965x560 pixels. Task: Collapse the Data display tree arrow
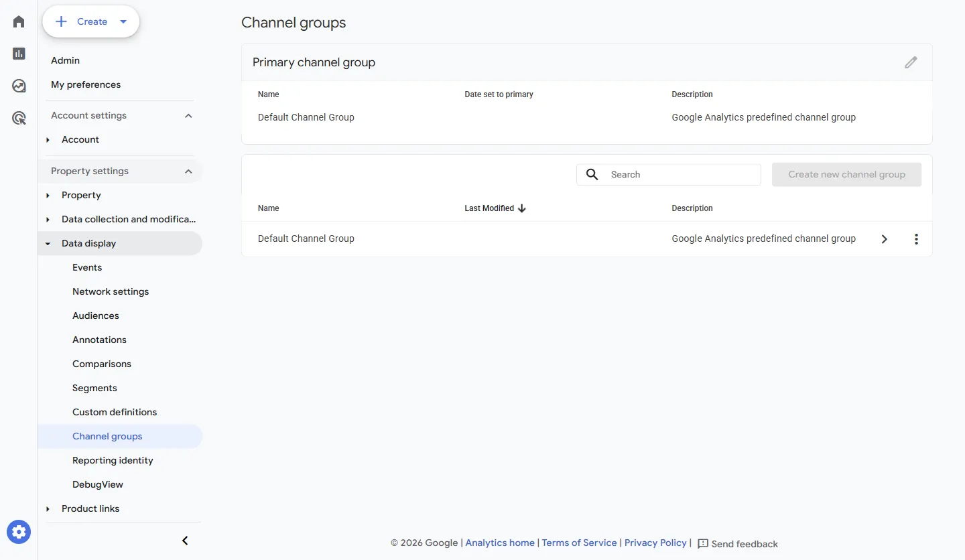(48, 243)
